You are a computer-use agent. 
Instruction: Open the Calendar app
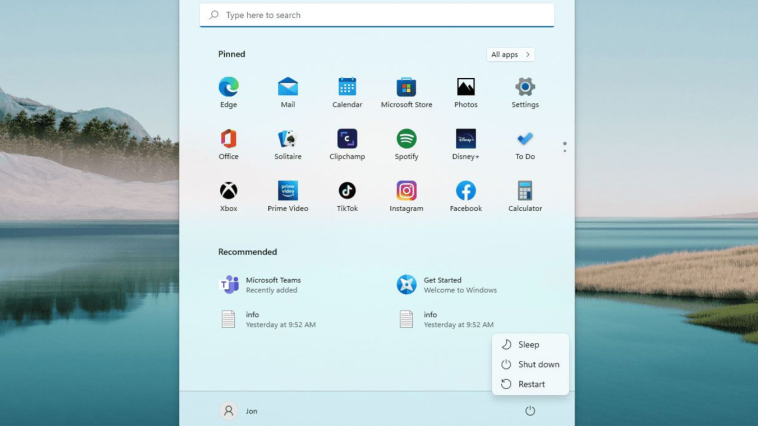point(347,92)
